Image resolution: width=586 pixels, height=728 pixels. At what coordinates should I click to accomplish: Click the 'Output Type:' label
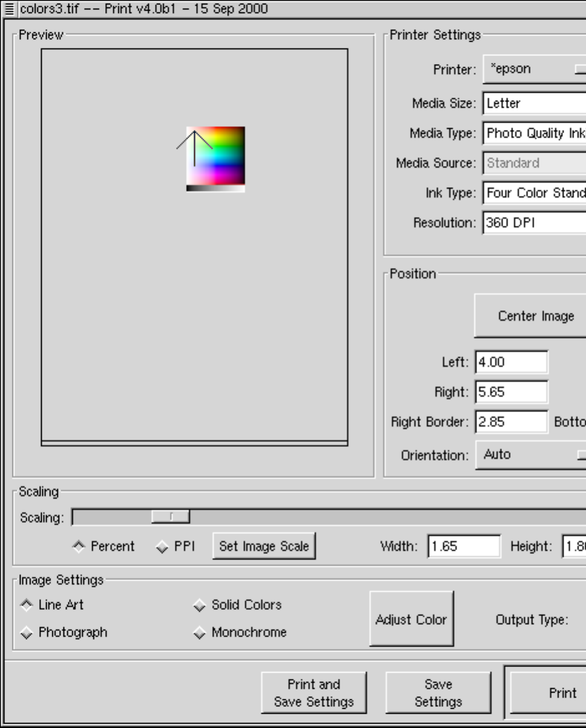[x=532, y=620]
